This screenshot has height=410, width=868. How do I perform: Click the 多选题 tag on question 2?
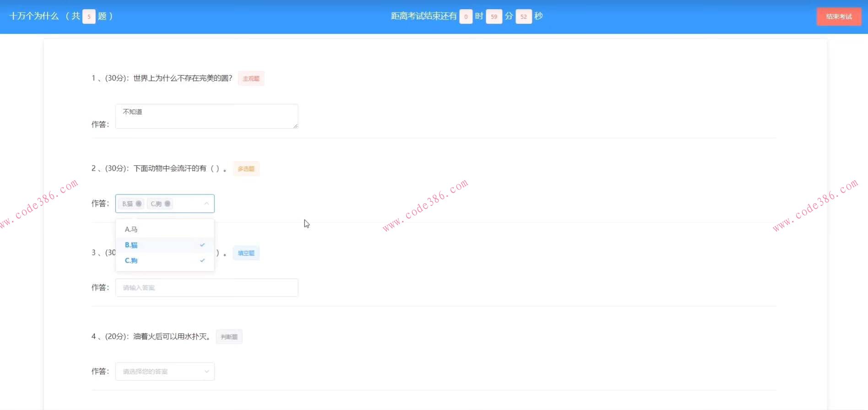246,169
